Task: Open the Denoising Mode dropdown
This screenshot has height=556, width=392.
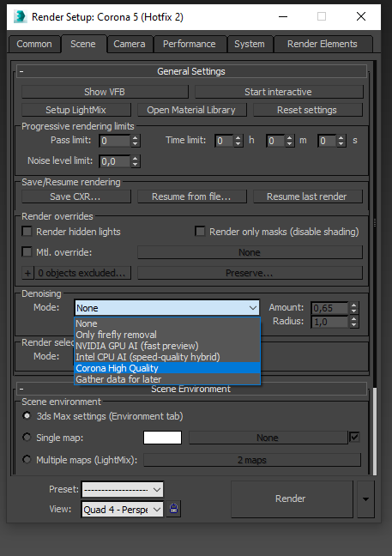Action: [x=167, y=308]
